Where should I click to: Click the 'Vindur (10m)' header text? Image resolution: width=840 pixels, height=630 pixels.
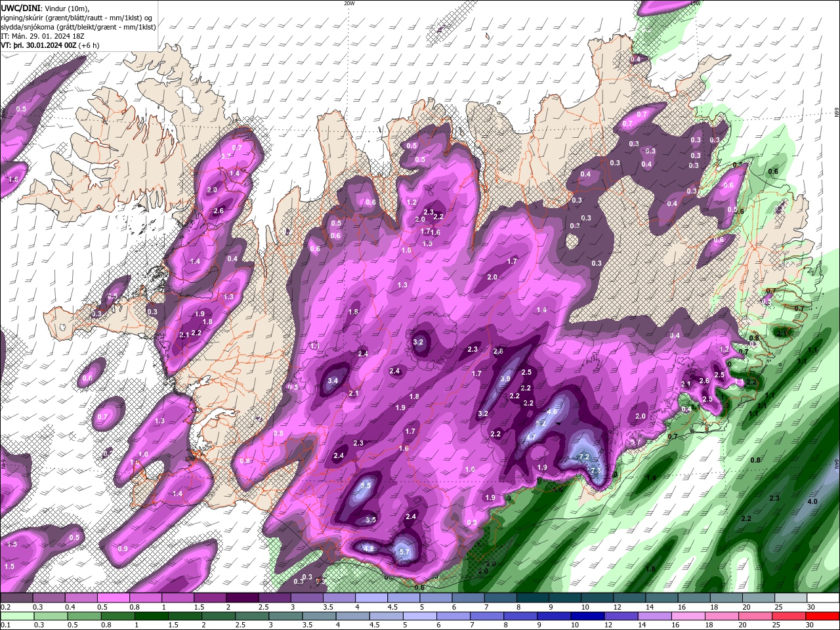[66, 8]
